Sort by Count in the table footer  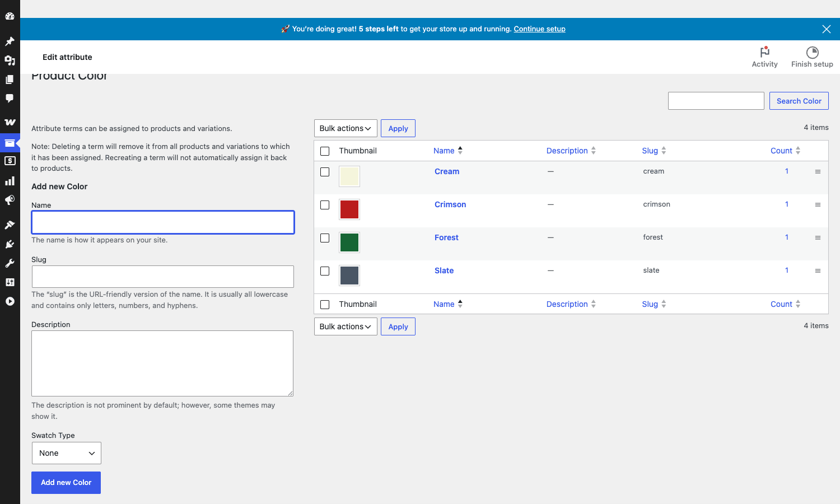click(x=785, y=304)
